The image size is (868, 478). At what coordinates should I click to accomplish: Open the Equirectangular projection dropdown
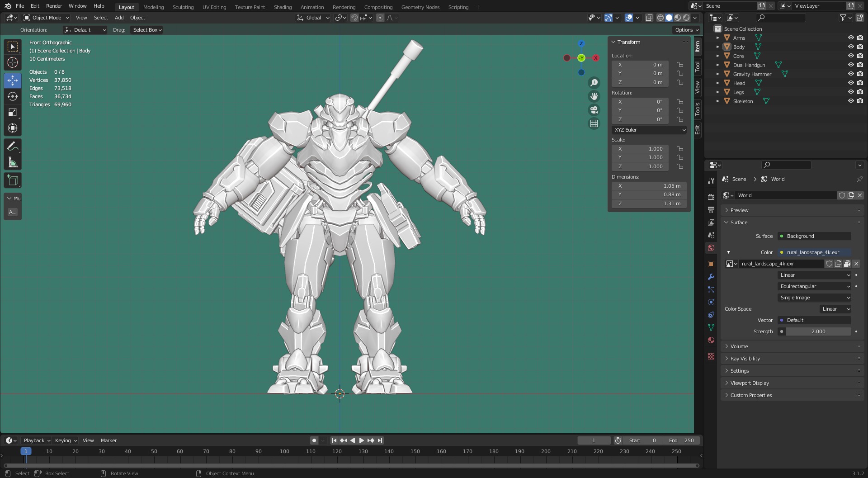[x=815, y=286]
